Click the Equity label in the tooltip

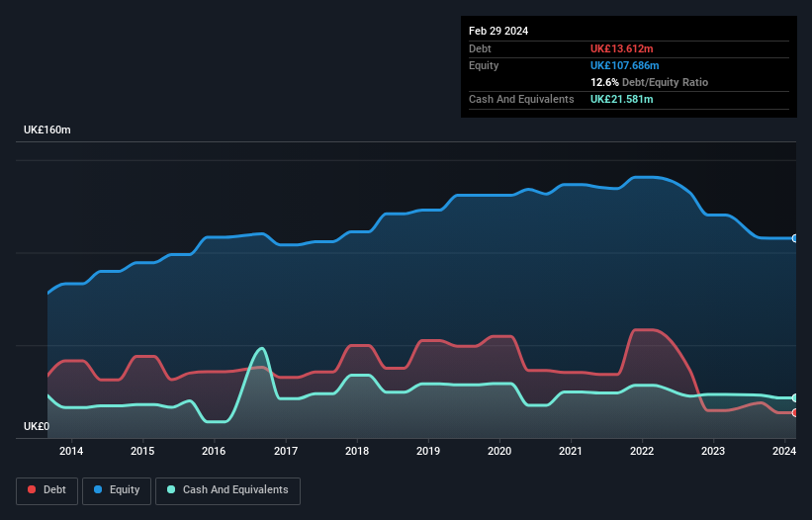[x=484, y=65]
